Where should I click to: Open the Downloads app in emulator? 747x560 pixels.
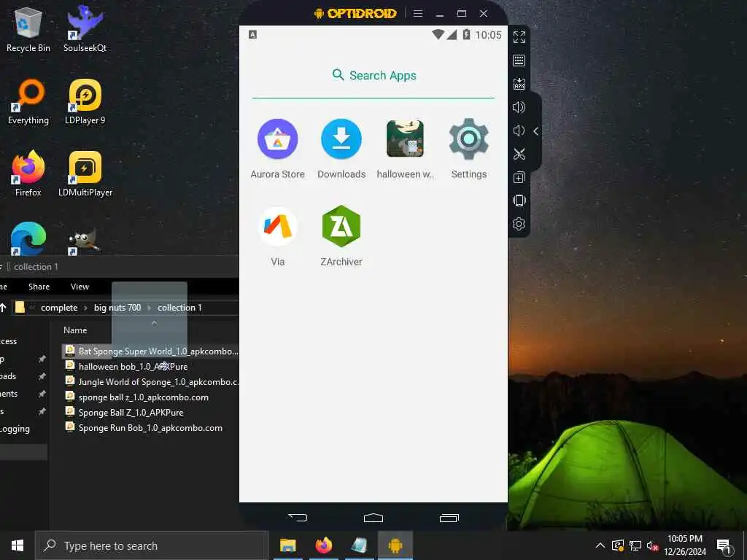(341, 149)
